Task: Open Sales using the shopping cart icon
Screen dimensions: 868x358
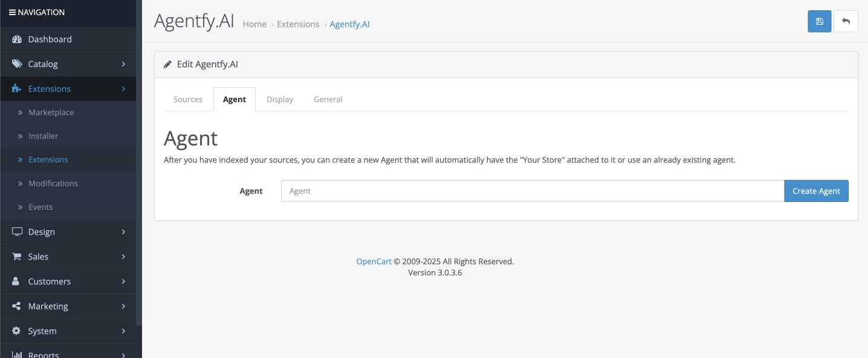Action: click(16, 256)
